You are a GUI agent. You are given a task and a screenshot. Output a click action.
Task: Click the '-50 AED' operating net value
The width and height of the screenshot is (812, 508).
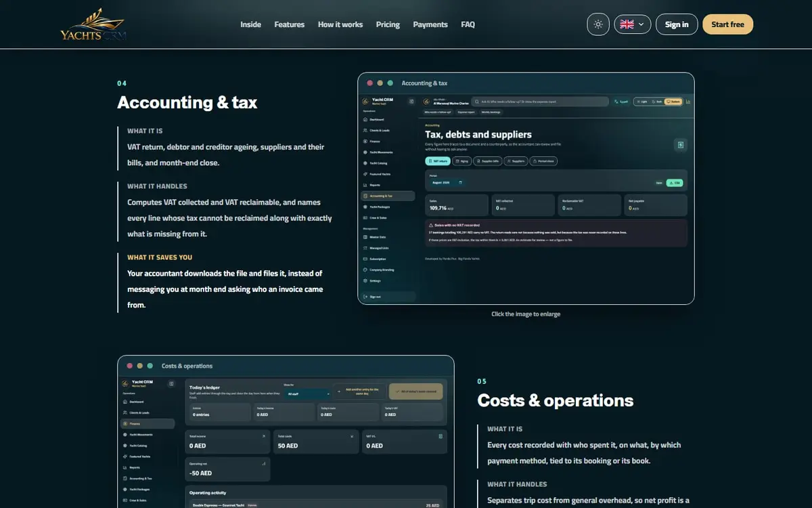click(x=202, y=473)
